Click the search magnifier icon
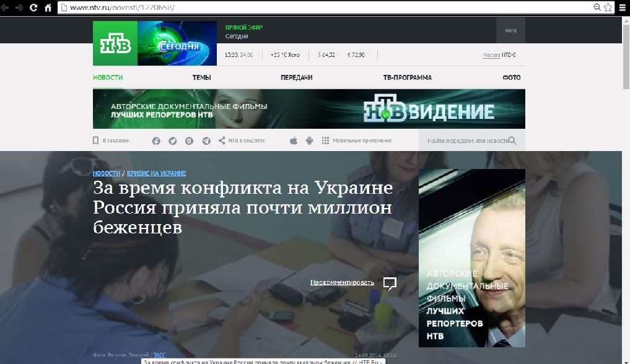630x364 pixels. pyautogui.click(x=512, y=141)
